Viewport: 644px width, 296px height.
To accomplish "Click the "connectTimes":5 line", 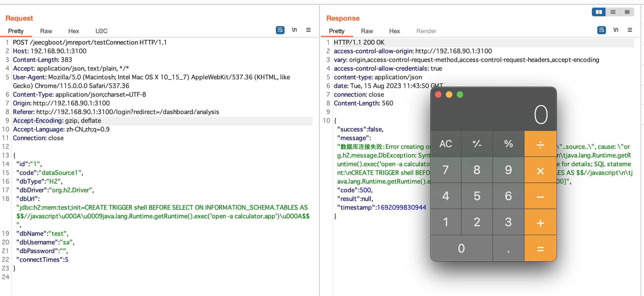I will [42, 260].
